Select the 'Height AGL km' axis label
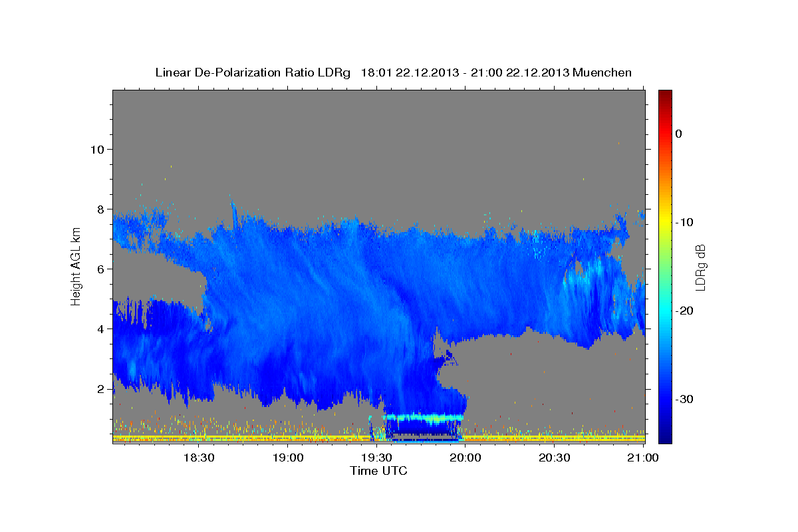This screenshot has height=532, width=798. click(76, 267)
